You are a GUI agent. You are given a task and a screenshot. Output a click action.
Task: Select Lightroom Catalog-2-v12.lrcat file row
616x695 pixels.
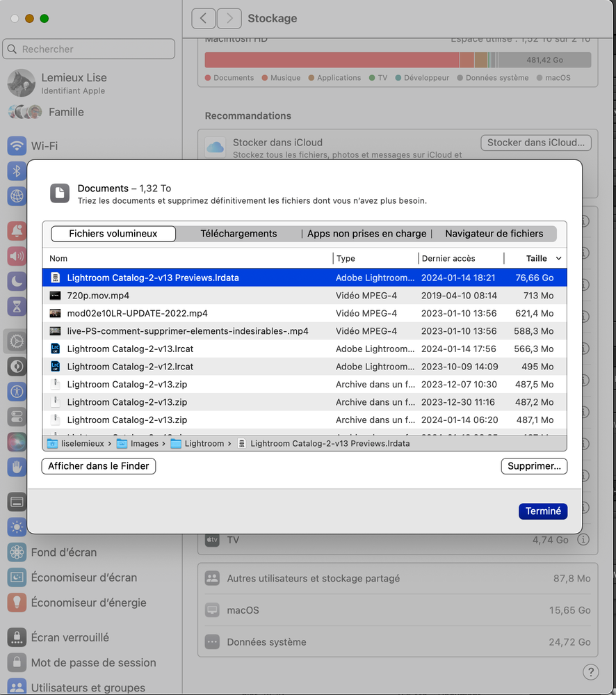305,367
